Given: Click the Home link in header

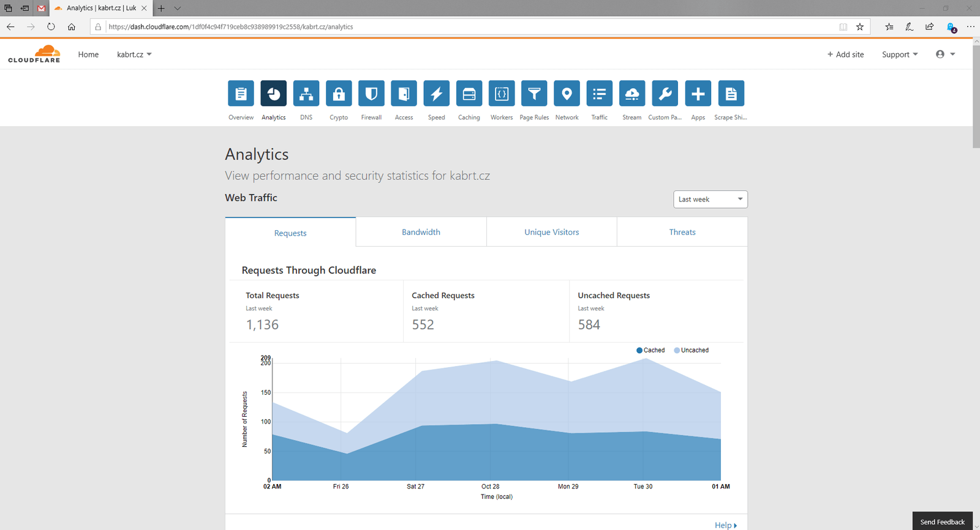Looking at the screenshot, I should (x=88, y=54).
